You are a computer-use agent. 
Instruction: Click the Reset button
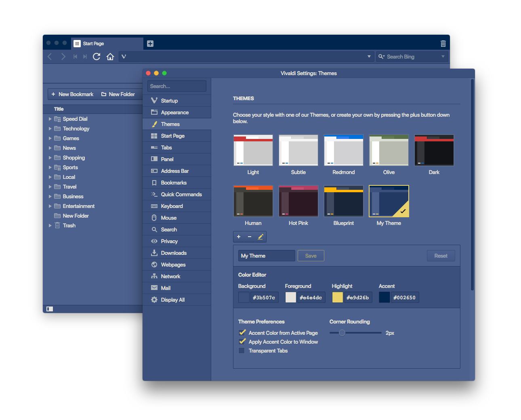click(x=441, y=256)
